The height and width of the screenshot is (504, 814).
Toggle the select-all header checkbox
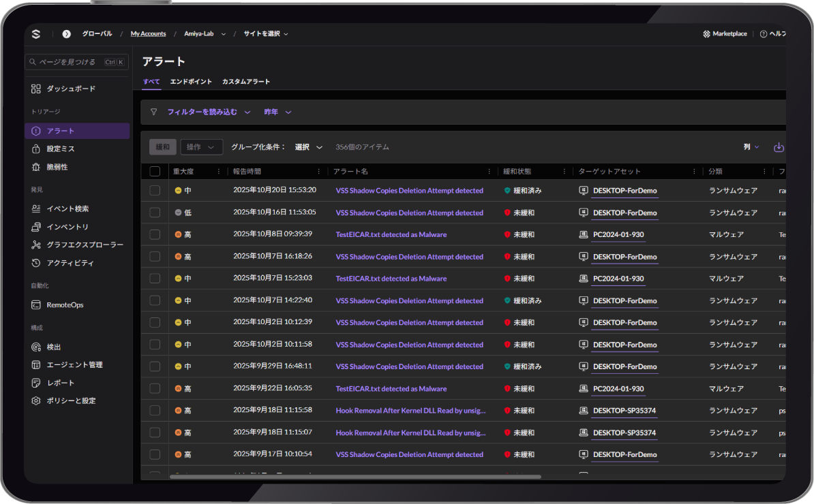(x=155, y=172)
